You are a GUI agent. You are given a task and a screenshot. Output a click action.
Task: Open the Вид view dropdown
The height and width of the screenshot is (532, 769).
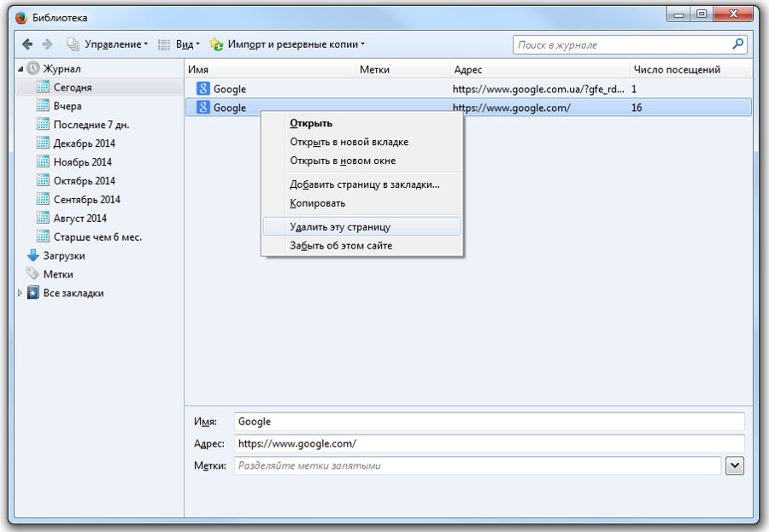[179, 44]
